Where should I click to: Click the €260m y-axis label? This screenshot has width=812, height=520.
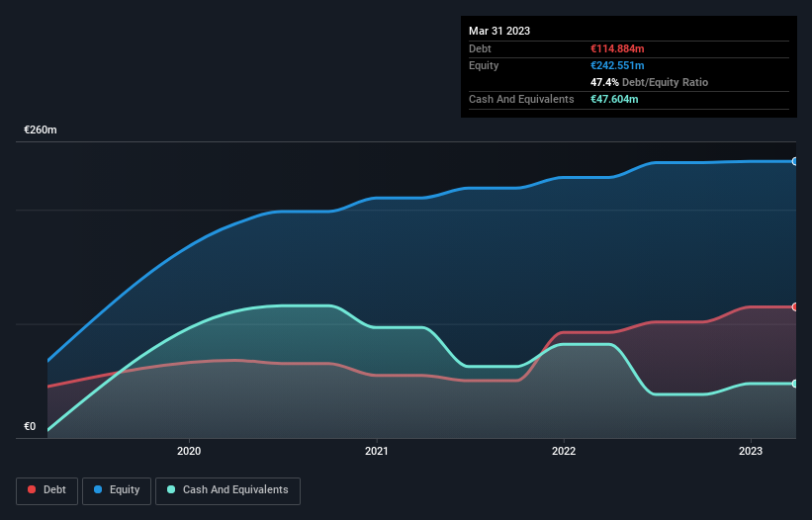pos(41,130)
